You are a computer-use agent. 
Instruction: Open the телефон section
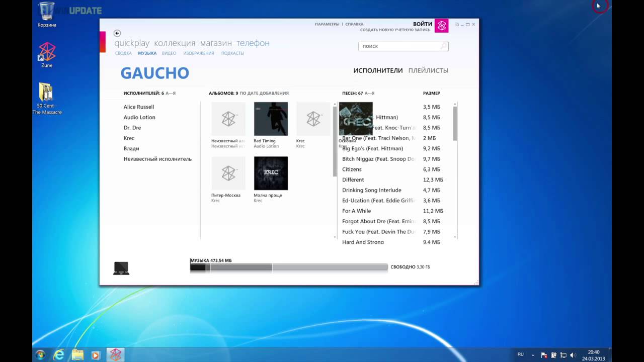253,43
